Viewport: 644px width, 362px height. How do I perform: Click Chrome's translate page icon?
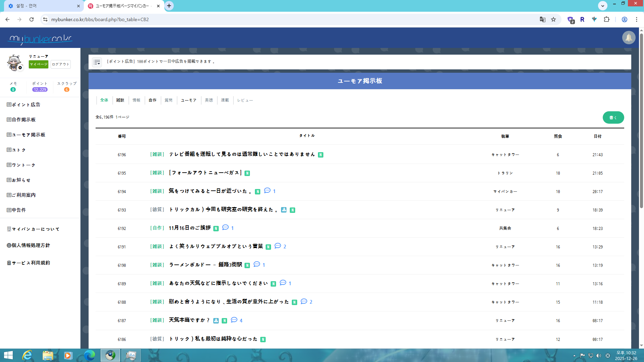point(542,19)
